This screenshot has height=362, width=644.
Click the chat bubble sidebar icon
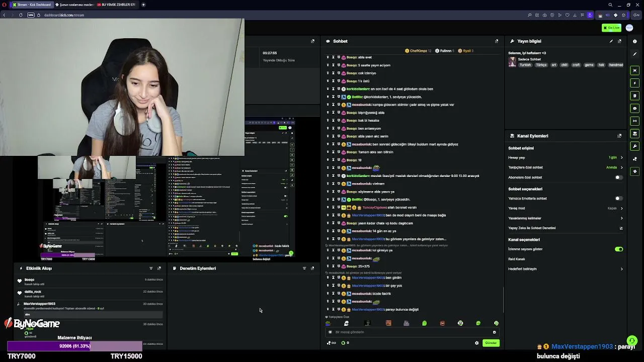coord(635,108)
